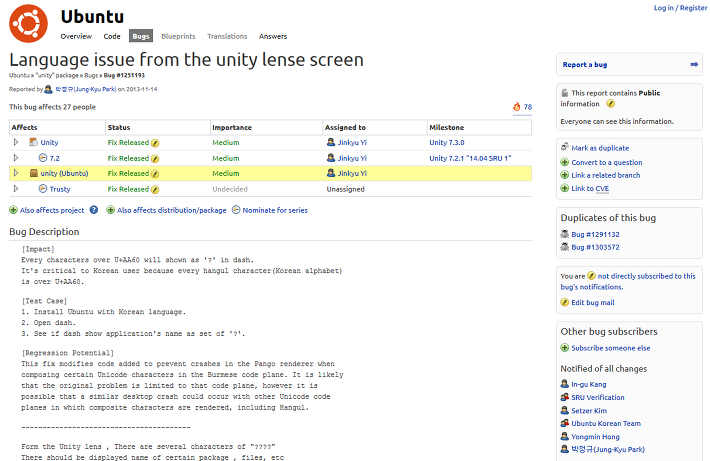
Task: Click the bug icon beside Bug #1303572
Action: tap(565, 247)
